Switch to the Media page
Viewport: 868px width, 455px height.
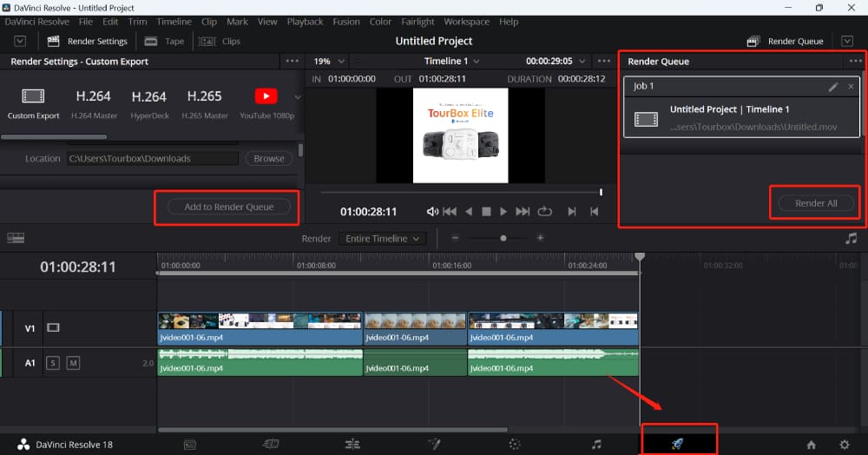[190, 445]
